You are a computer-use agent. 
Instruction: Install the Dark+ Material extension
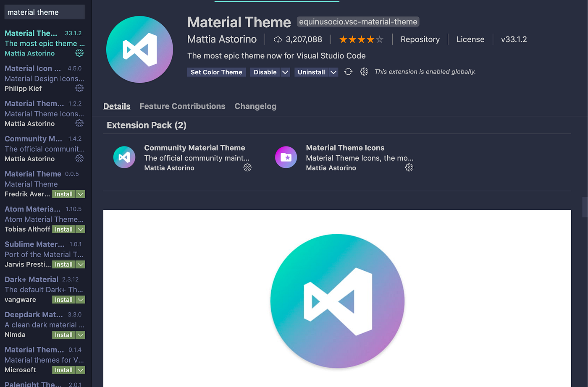point(63,299)
